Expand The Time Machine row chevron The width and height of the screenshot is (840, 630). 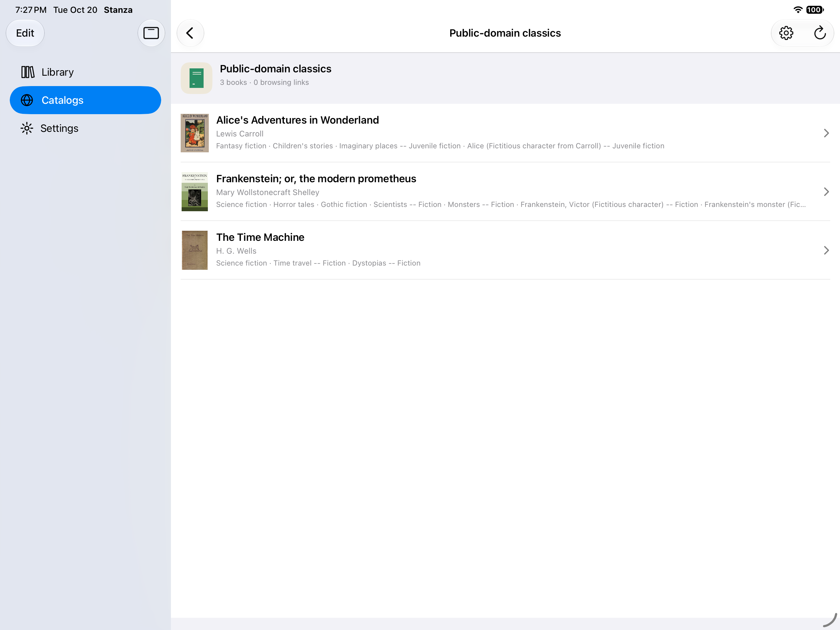click(x=826, y=250)
